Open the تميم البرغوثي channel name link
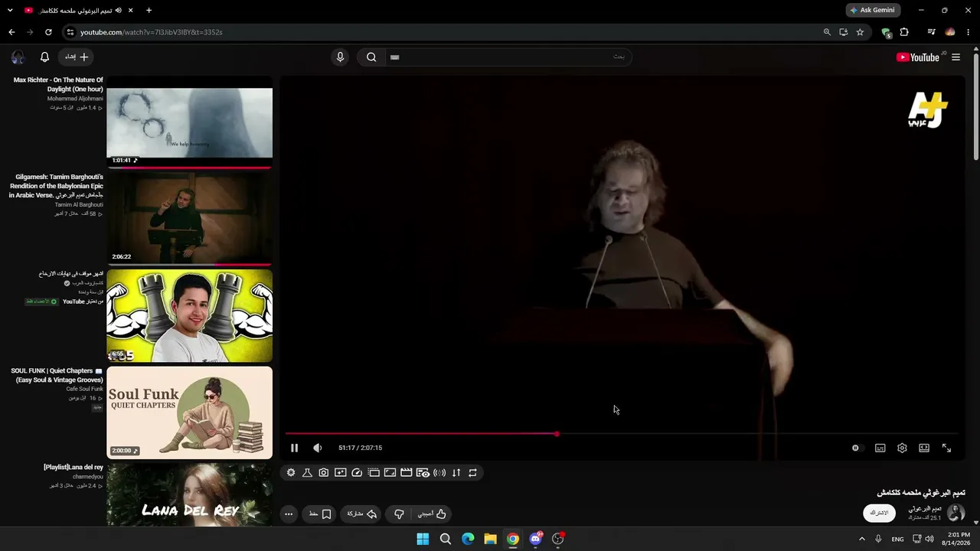Image resolution: width=980 pixels, height=551 pixels. (925, 508)
